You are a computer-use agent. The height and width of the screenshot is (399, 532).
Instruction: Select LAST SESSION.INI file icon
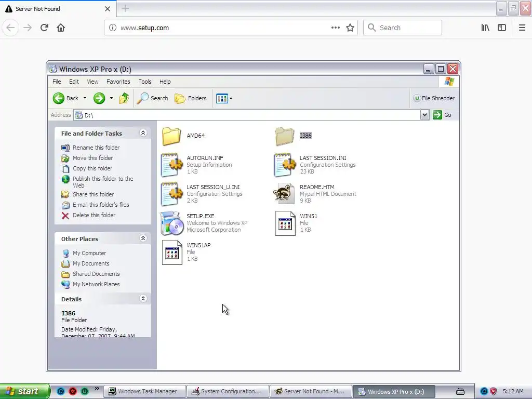click(x=285, y=165)
